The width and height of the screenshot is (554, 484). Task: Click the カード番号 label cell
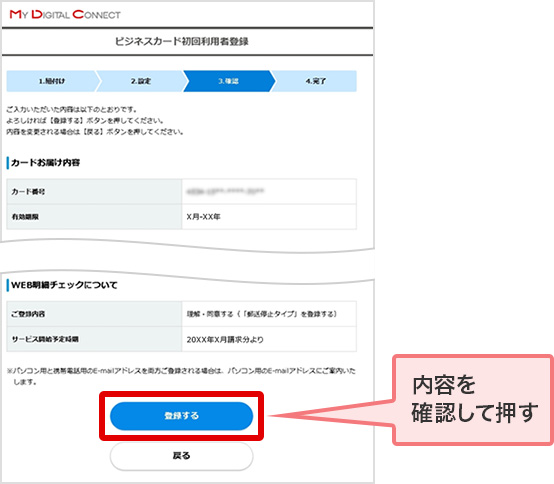94,191
